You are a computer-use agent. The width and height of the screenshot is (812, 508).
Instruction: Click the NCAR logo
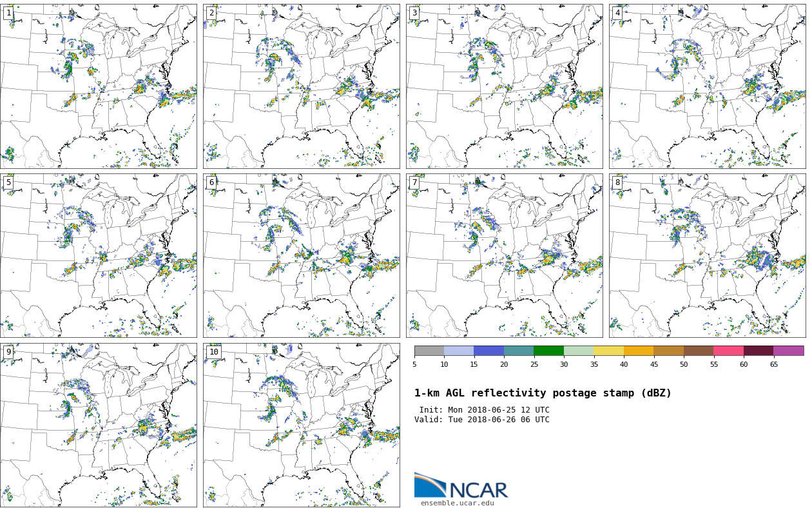(461, 487)
